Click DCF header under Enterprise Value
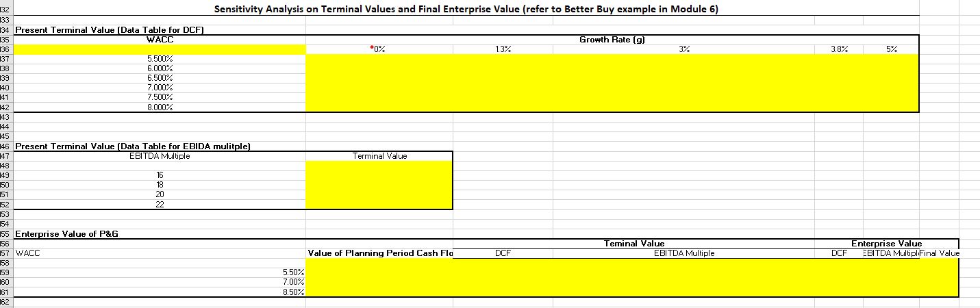 [839, 253]
